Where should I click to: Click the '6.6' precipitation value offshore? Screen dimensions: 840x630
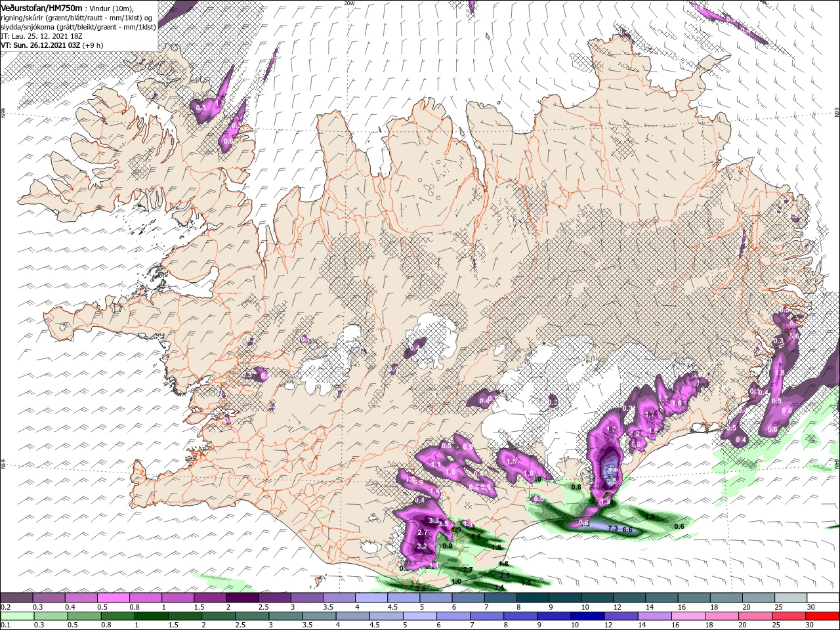coord(627,530)
